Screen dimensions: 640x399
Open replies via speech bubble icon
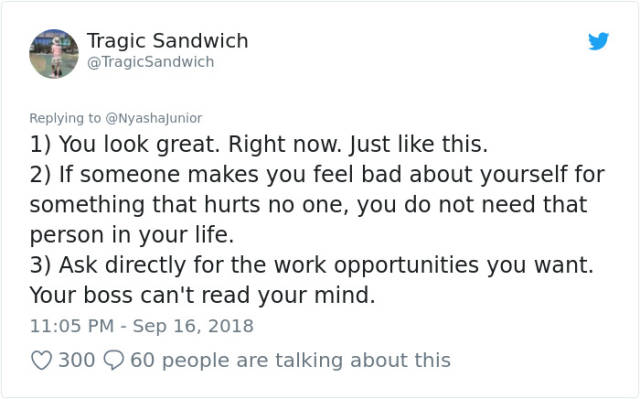click(x=113, y=360)
